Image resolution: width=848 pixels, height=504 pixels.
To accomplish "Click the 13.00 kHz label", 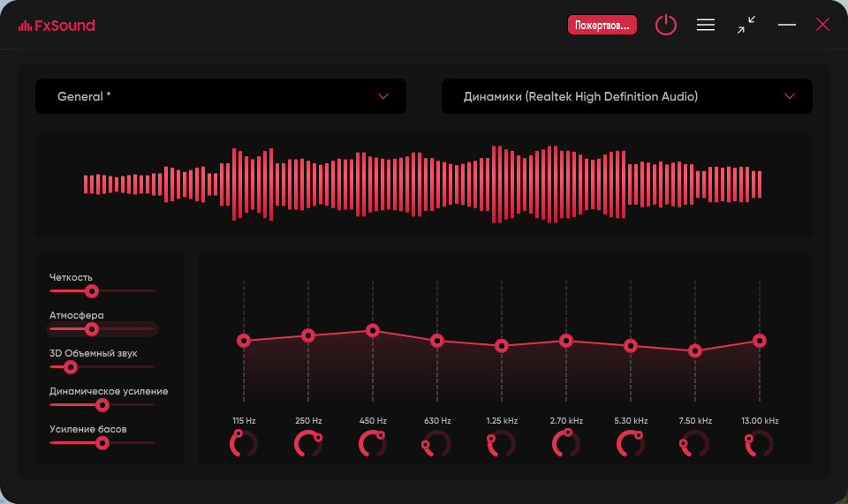I will (760, 421).
